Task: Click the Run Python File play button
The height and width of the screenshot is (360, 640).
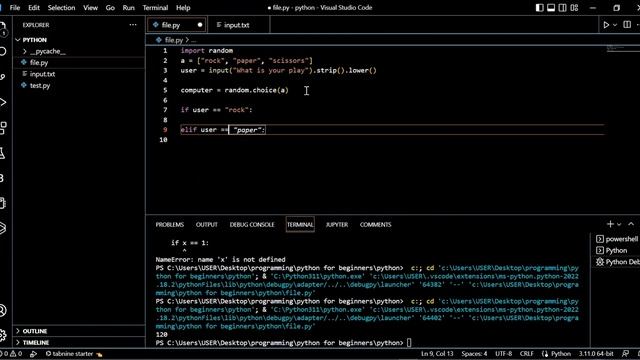Action: coord(606,25)
